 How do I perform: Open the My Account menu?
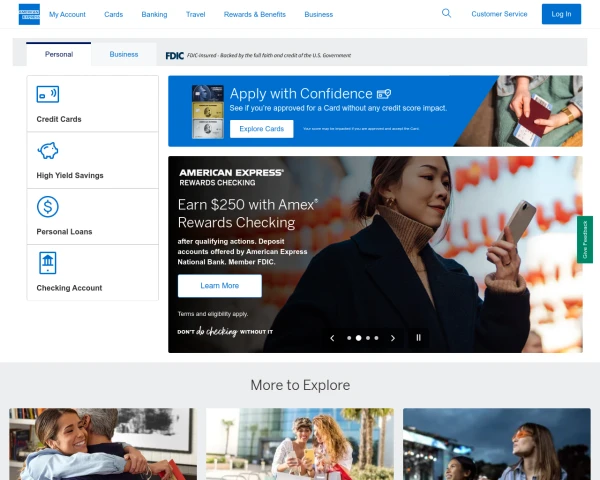67,15
